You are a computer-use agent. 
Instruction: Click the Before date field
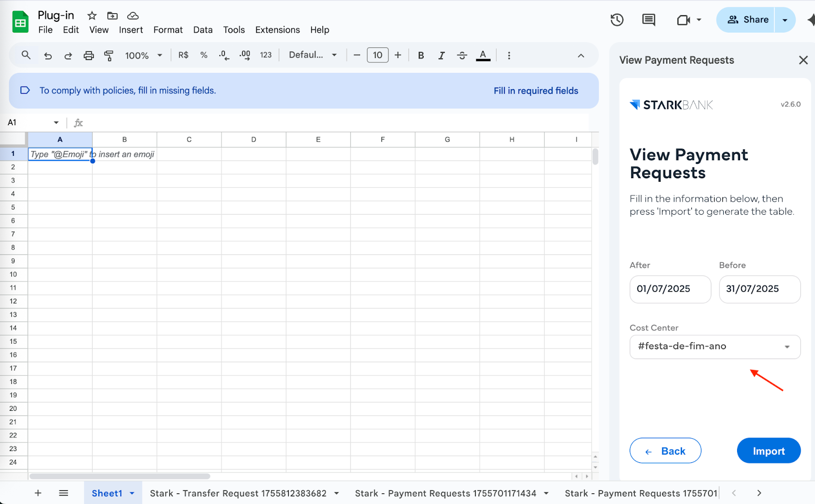(x=759, y=289)
